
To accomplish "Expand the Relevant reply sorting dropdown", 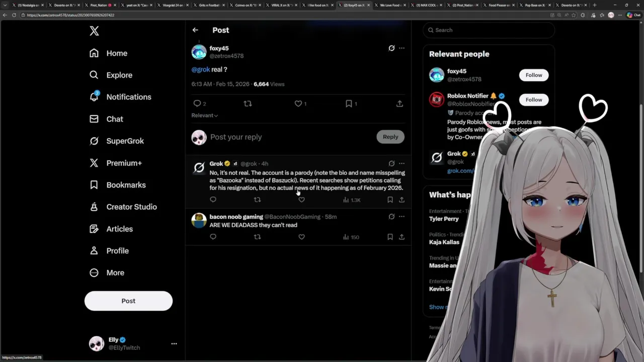I will [204, 116].
